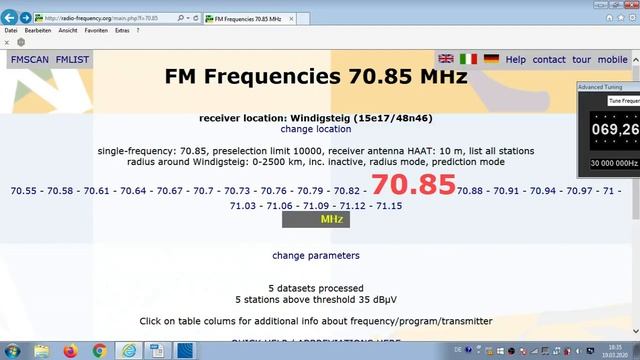Click the page scrollbar down arrow

(636, 331)
